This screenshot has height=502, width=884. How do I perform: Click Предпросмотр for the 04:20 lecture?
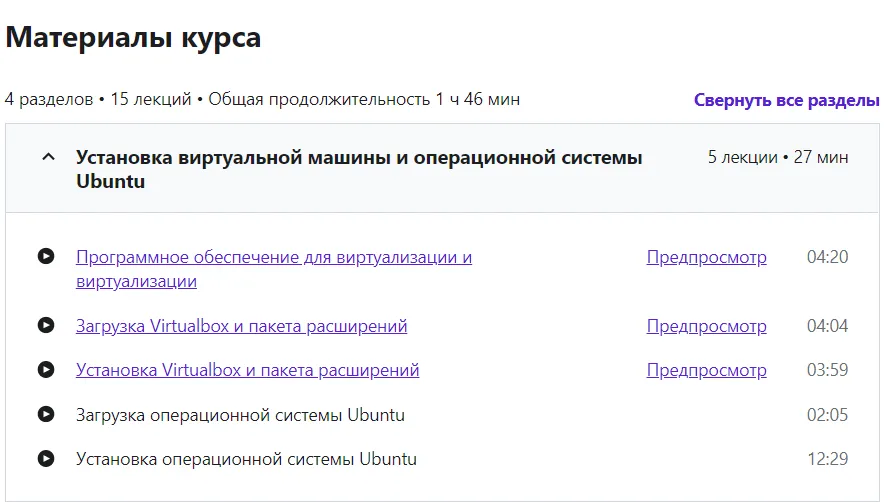(x=706, y=257)
